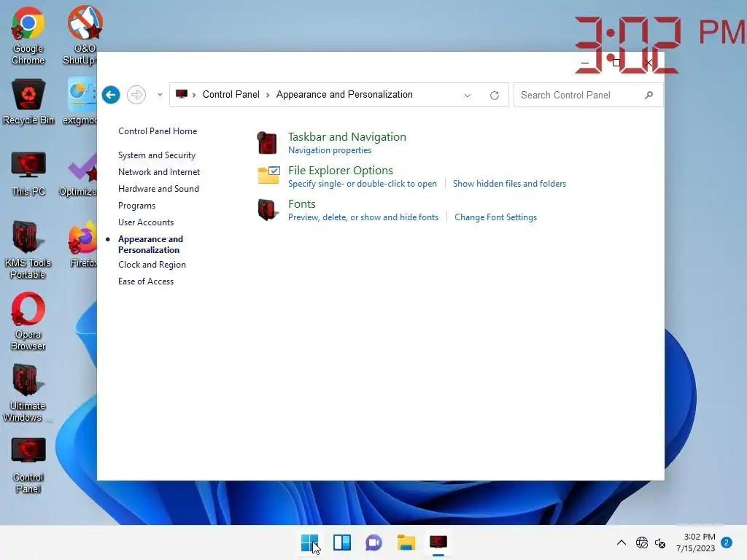Expand the address bar history dropdown
This screenshot has height=560, width=747.
pyautogui.click(x=468, y=96)
